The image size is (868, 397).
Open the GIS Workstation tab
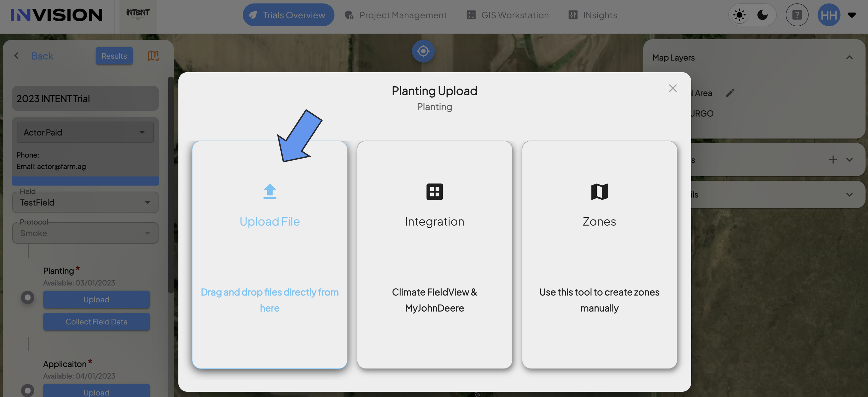coord(507,15)
